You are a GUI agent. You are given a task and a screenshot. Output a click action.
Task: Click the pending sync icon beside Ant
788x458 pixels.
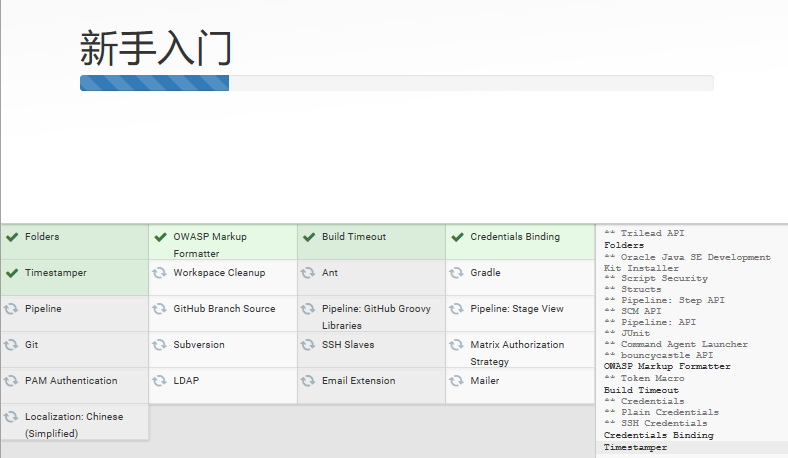(308, 273)
